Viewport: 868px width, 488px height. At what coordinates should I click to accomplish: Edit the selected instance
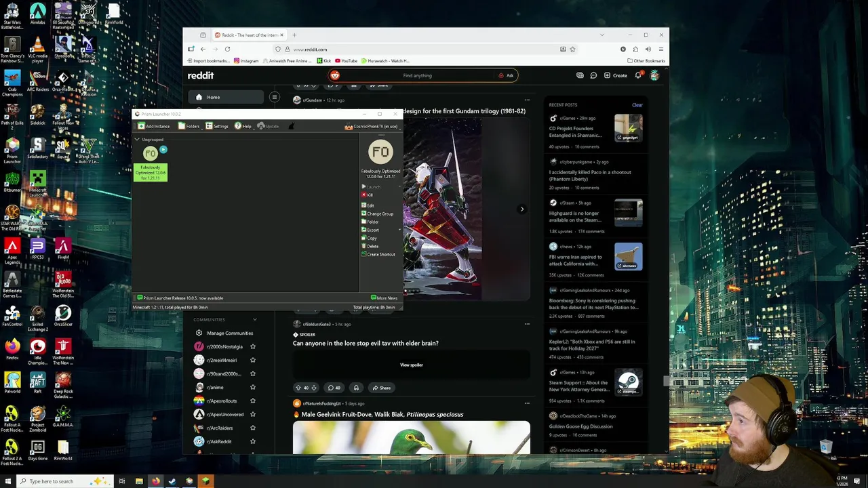click(368, 205)
